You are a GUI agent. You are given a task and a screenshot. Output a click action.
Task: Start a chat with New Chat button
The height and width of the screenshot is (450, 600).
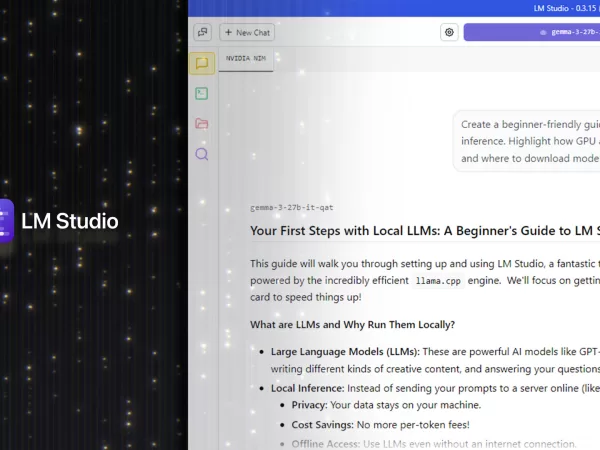(x=247, y=33)
